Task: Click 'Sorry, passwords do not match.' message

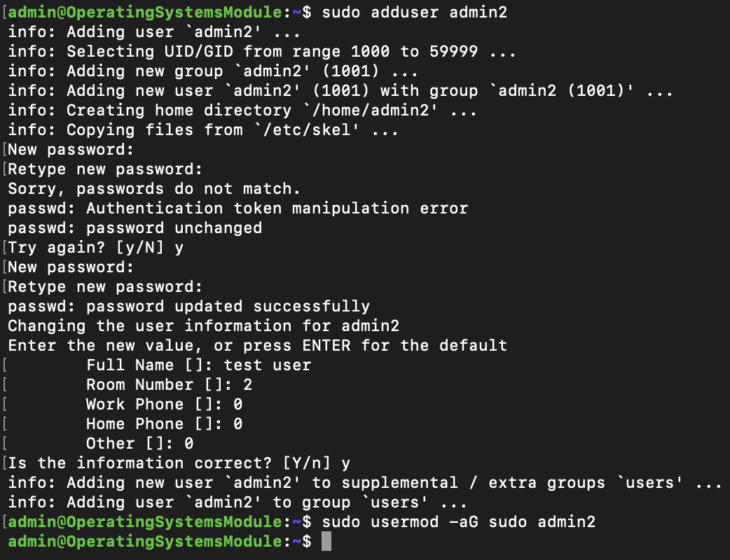Action: (154, 188)
